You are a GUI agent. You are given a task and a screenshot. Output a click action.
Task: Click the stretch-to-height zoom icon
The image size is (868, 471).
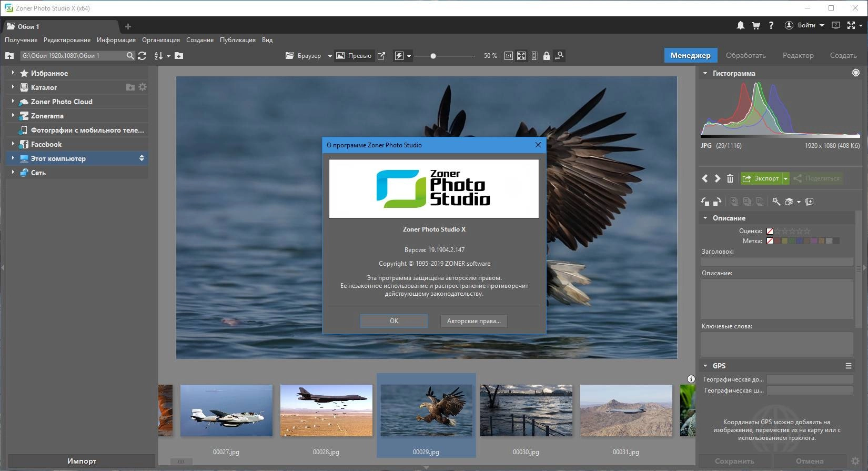coord(534,55)
